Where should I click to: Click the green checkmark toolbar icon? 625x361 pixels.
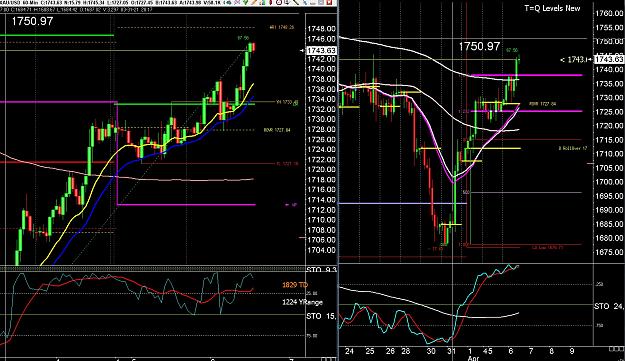[x=246, y=2]
